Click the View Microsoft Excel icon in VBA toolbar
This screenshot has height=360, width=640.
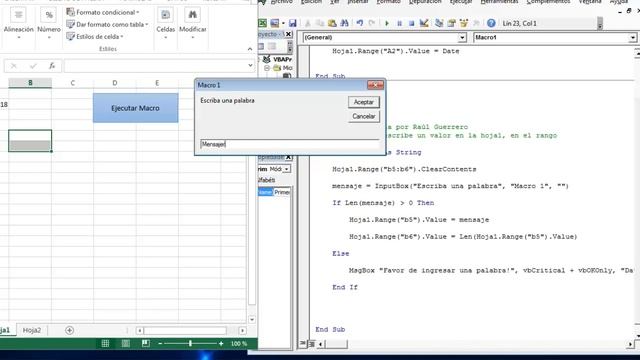click(x=263, y=23)
